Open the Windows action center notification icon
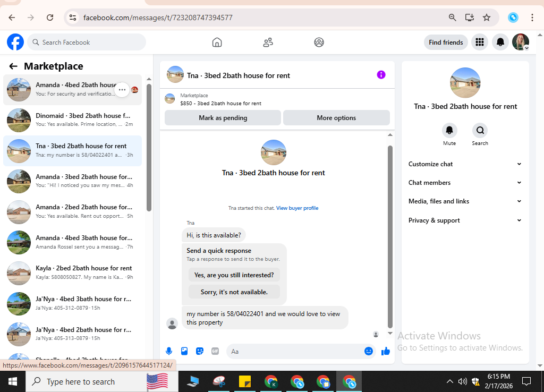The width and height of the screenshot is (544, 392). click(526, 381)
